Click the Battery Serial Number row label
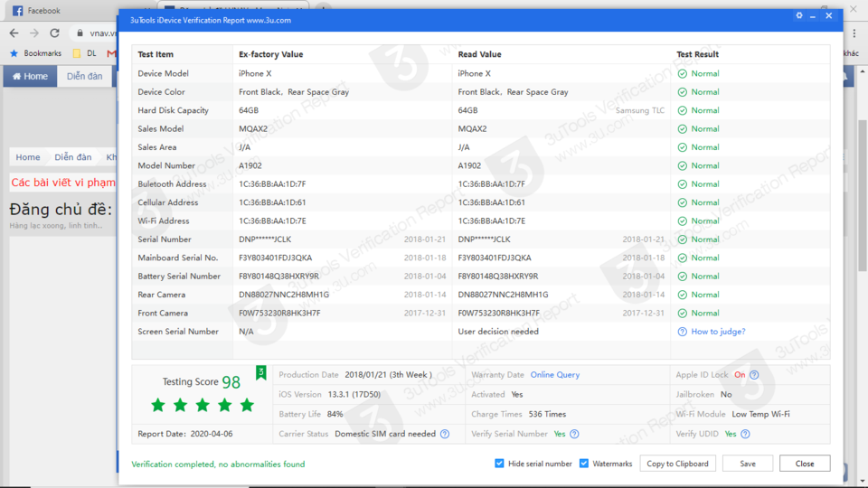The image size is (868, 488). 179,277
